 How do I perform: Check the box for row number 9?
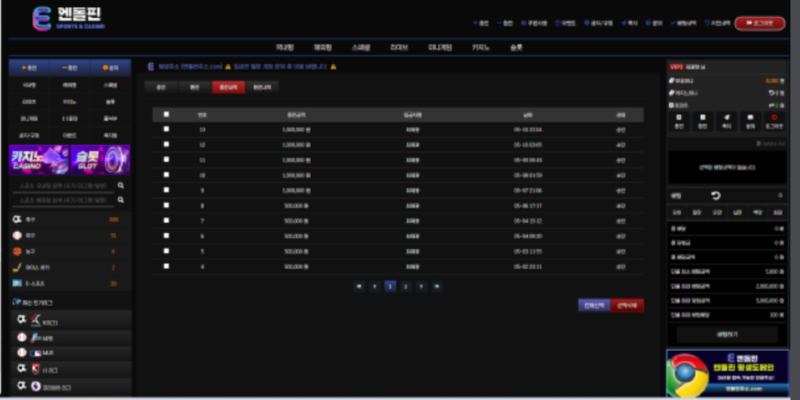pyautogui.click(x=166, y=190)
